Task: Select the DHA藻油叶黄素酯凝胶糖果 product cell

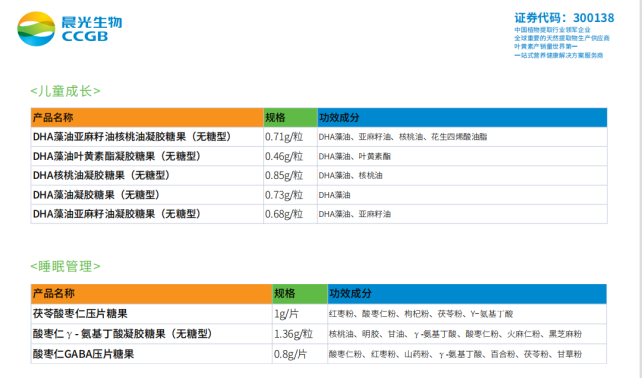Action: pyautogui.click(x=147, y=156)
